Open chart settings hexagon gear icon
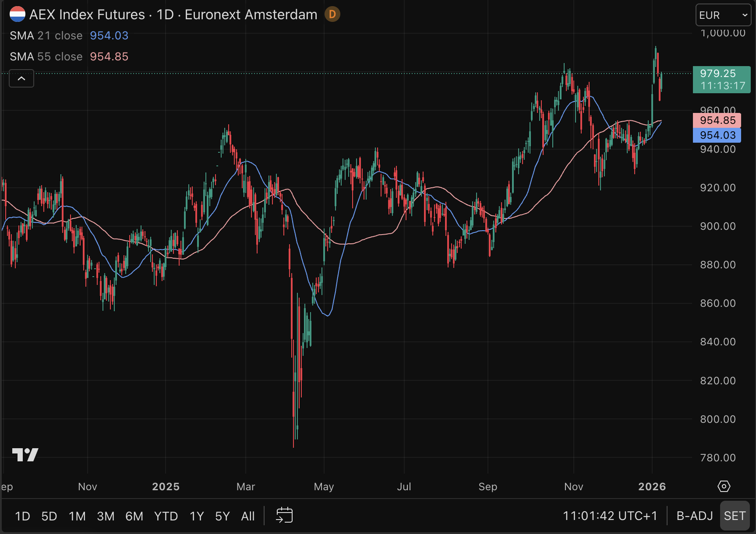The image size is (756, 534). click(x=724, y=486)
